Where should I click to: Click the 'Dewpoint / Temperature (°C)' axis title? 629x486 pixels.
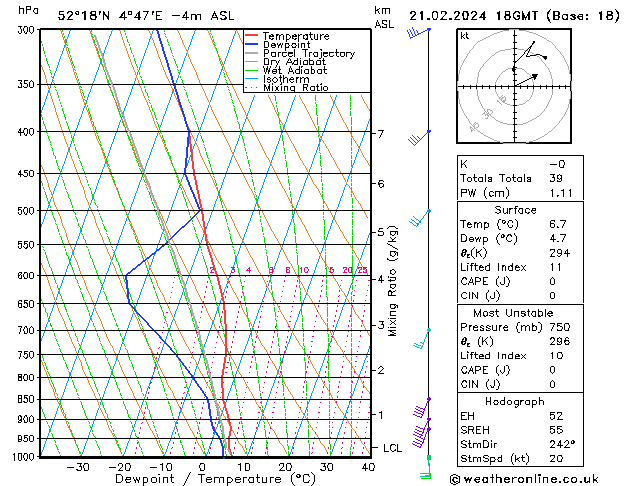click(x=215, y=479)
